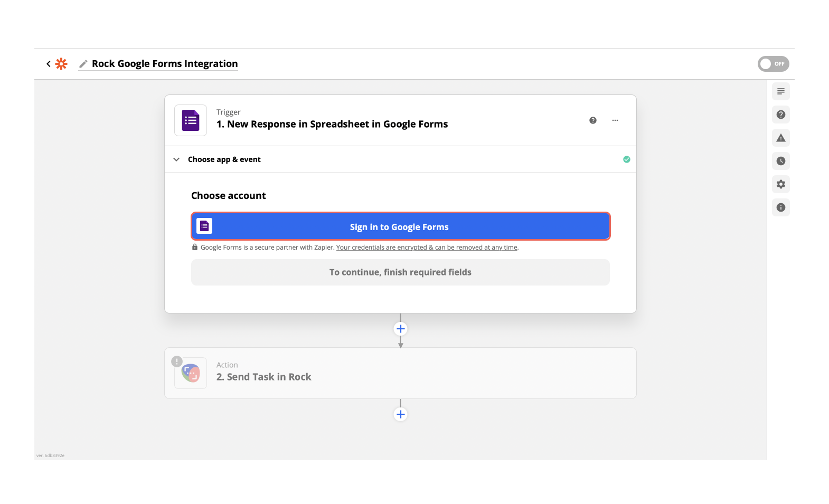
Task: Add a step after the Rock action
Action: 400,414
